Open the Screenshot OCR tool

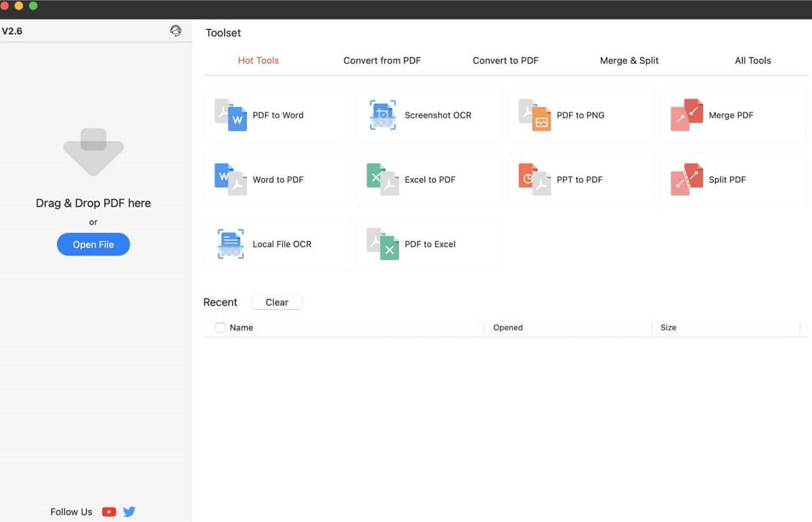point(429,115)
